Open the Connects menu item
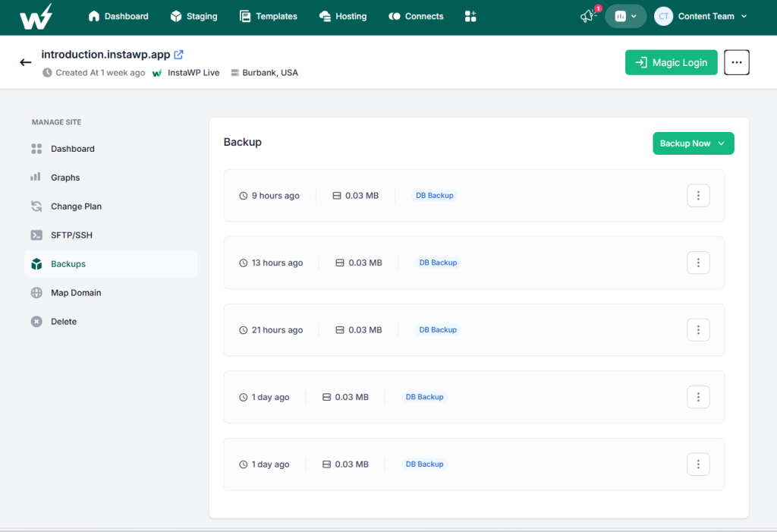The width and height of the screenshot is (777, 532). tap(416, 17)
